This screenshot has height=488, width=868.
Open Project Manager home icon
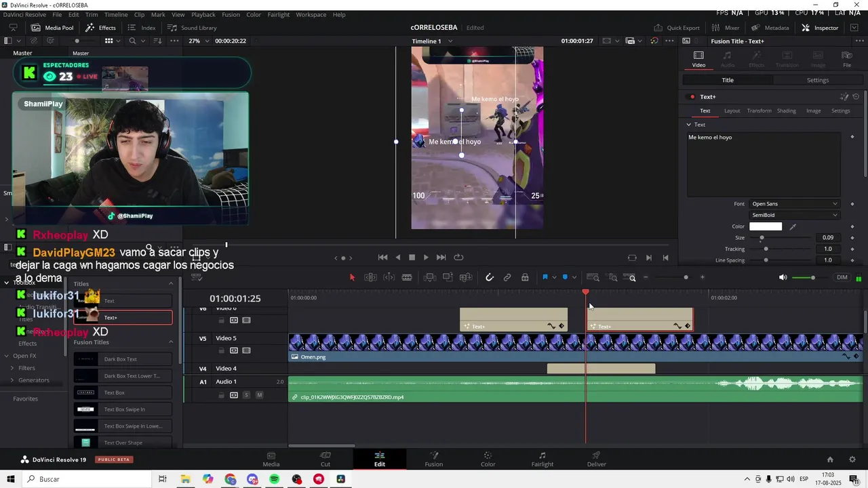[830, 459]
